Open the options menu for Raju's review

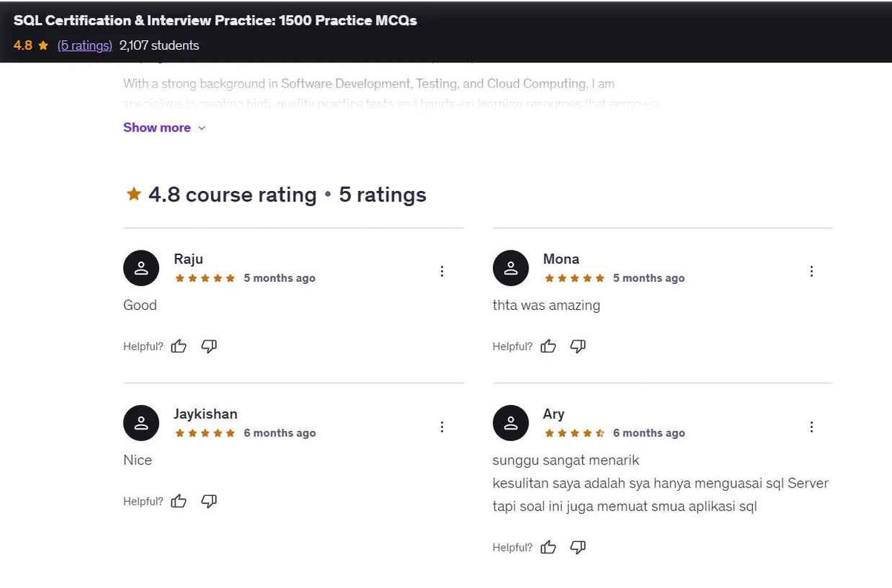coord(442,271)
